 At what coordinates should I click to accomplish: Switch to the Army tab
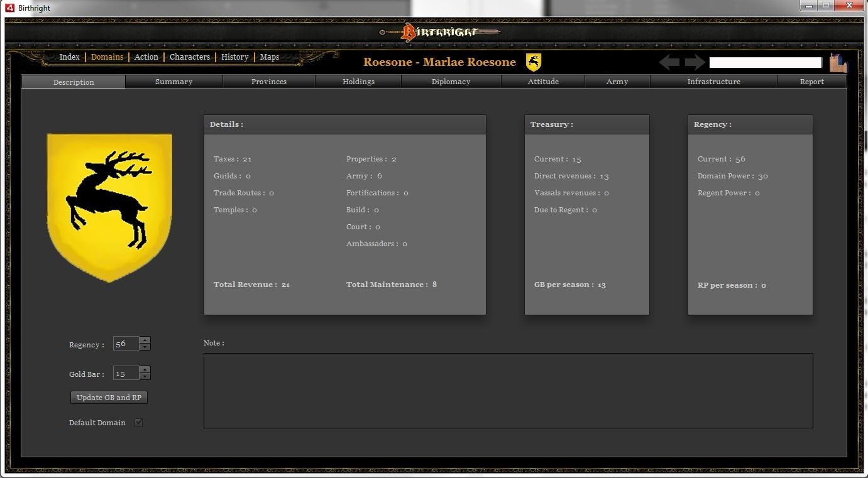coord(617,82)
